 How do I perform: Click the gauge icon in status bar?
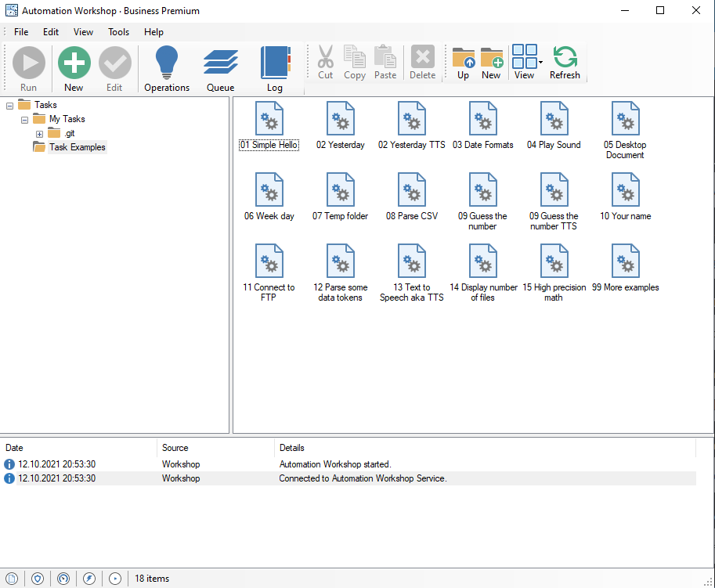63,579
